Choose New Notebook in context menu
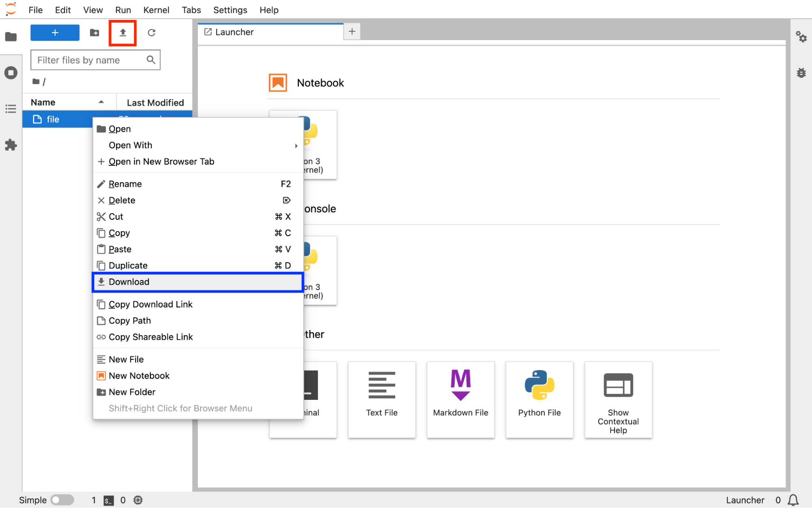 pos(198,376)
